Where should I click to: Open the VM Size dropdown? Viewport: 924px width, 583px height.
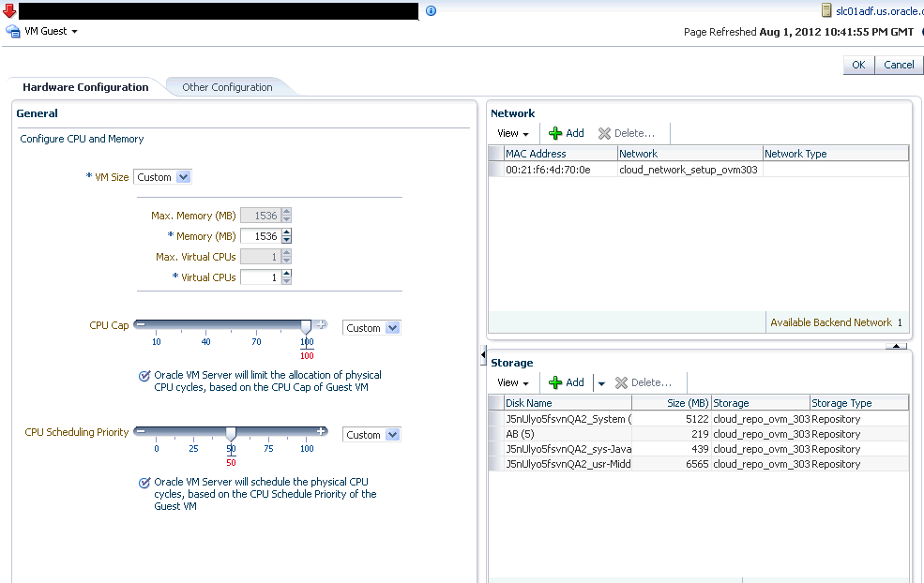tap(162, 177)
